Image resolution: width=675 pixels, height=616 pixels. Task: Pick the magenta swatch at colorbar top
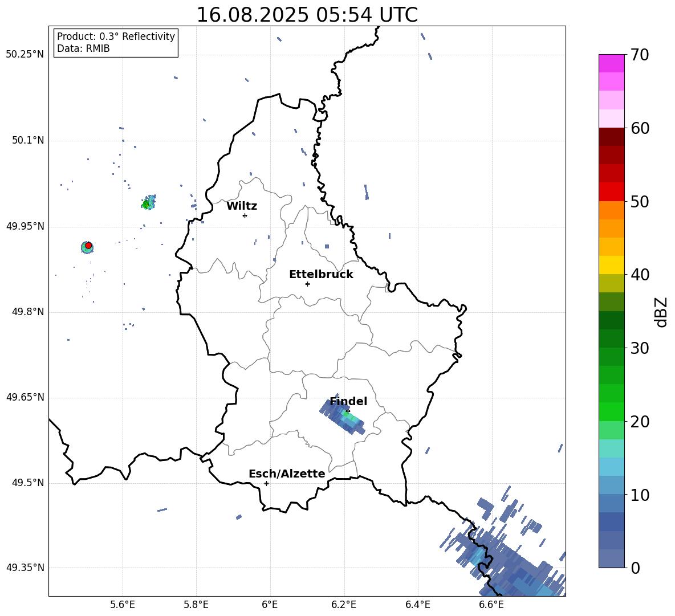[x=611, y=64]
